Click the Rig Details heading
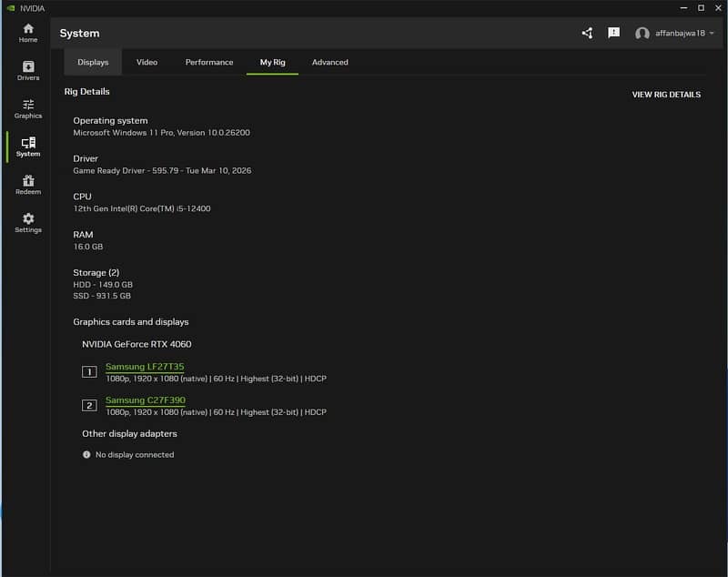The height and width of the screenshot is (577, 728). click(86, 91)
